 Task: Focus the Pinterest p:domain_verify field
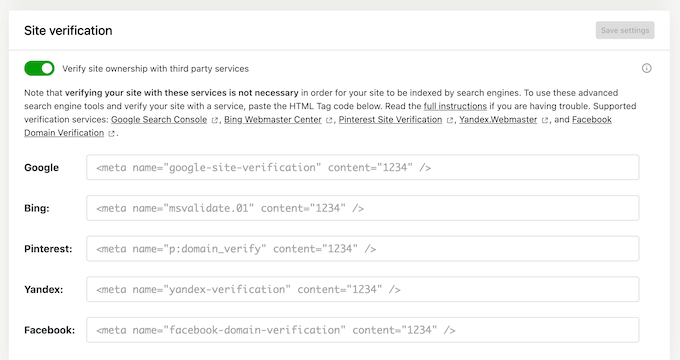[x=363, y=249]
